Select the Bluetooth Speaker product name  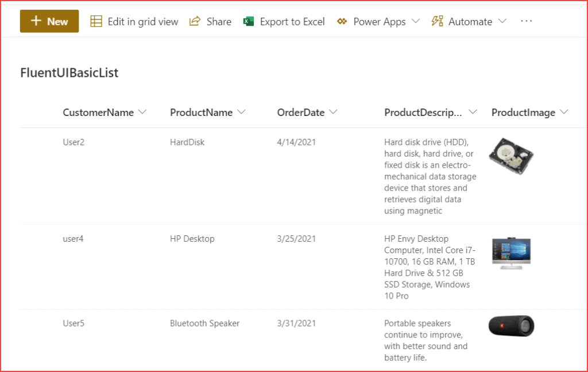[205, 323]
